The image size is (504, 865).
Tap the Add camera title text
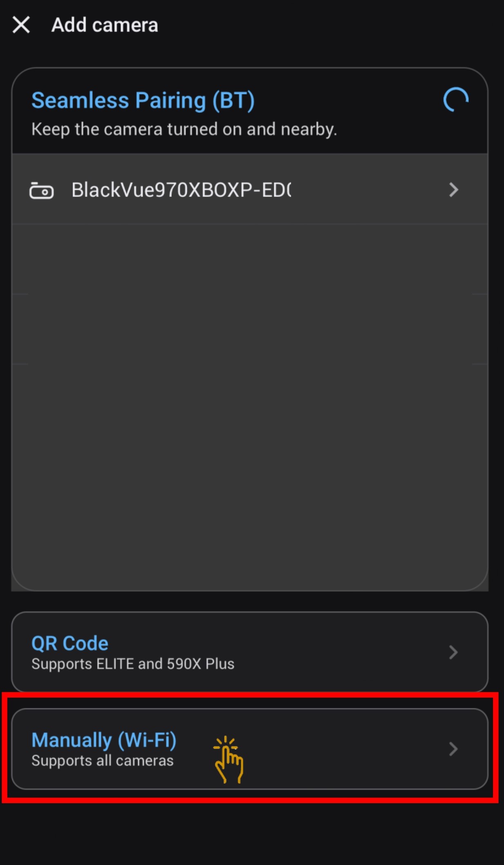coord(105,25)
